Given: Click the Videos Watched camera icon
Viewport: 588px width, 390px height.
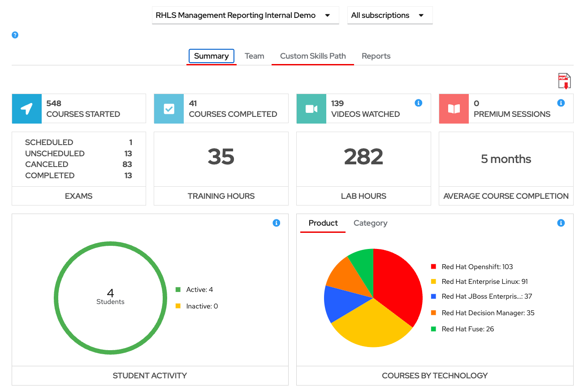Looking at the screenshot, I should (311, 108).
